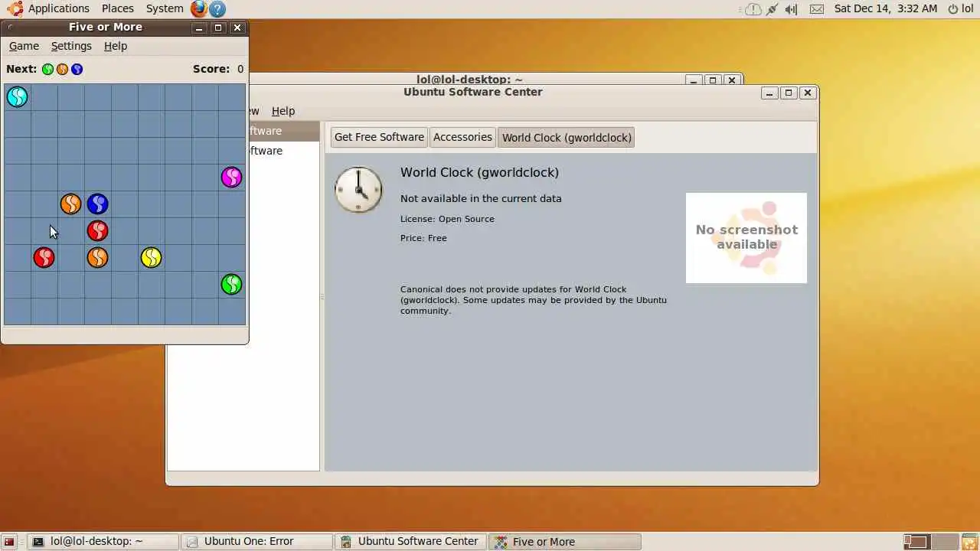This screenshot has width=980, height=551.
Task: Click the "Price: Free" text
Action: point(423,238)
